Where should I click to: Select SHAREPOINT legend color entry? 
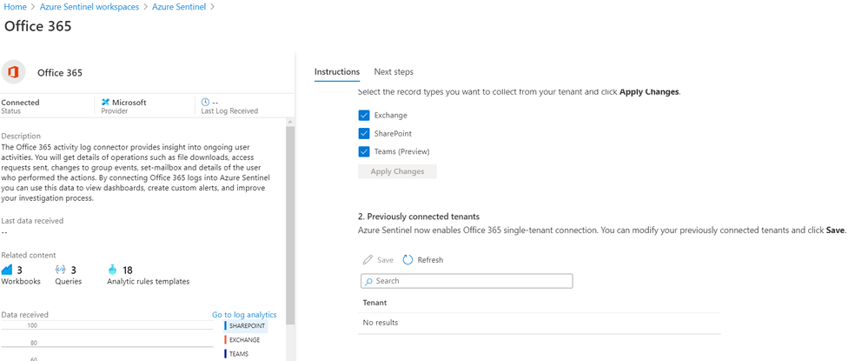tap(246, 326)
